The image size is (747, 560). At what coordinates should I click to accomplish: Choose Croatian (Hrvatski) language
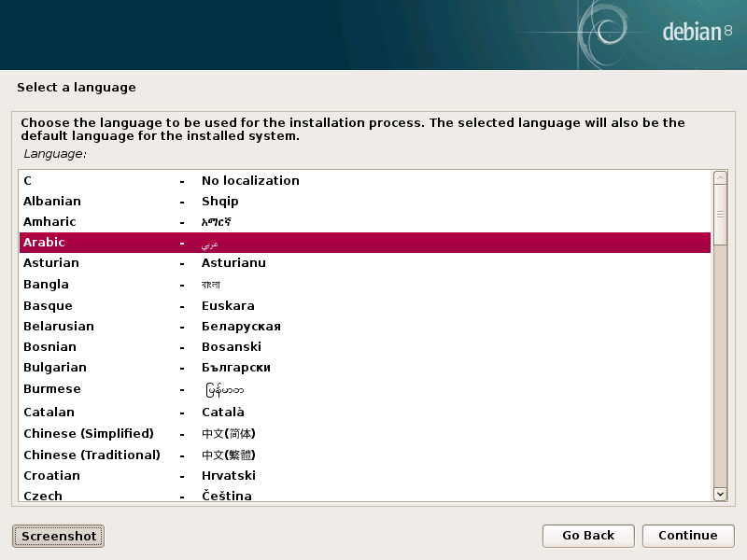[x=364, y=476]
